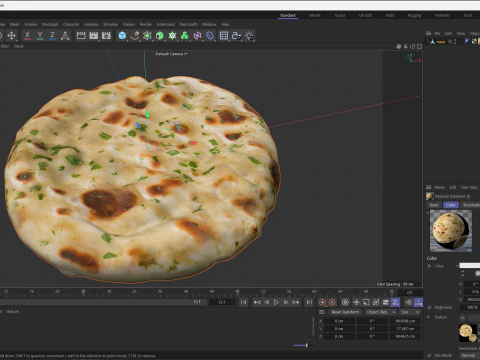This screenshot has width=480, height=360.
Task: Go to start of timeline
Action: click(x=244, y=302)
